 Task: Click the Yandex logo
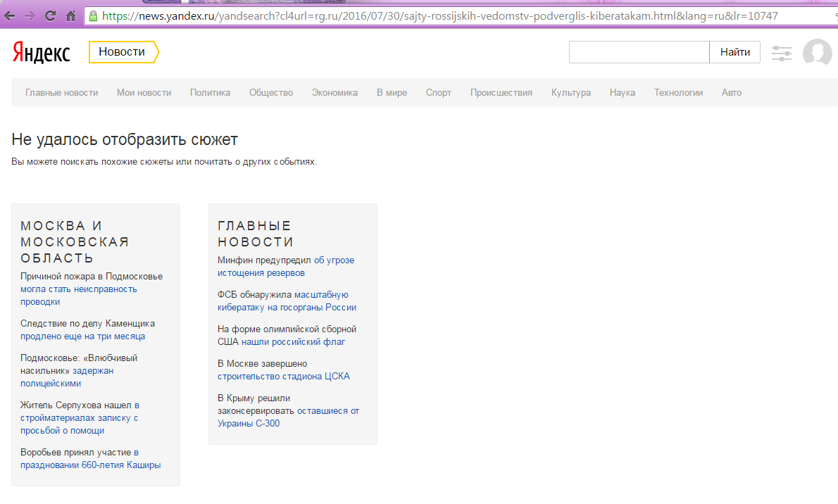click(41, 53)
